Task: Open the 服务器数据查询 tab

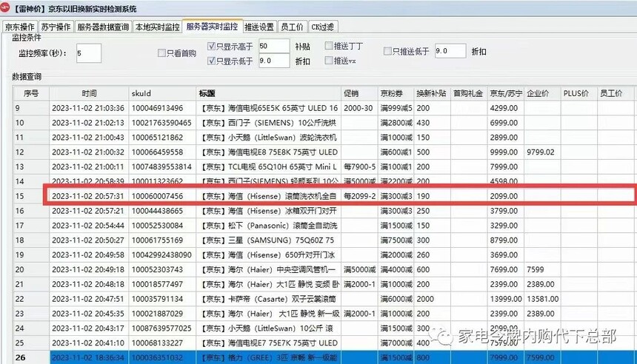Action: 103,27
